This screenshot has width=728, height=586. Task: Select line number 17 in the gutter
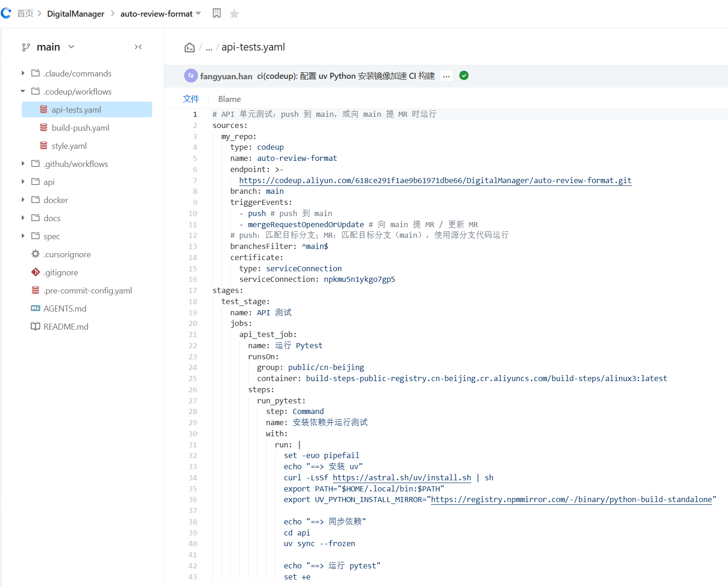pos(193,290)
